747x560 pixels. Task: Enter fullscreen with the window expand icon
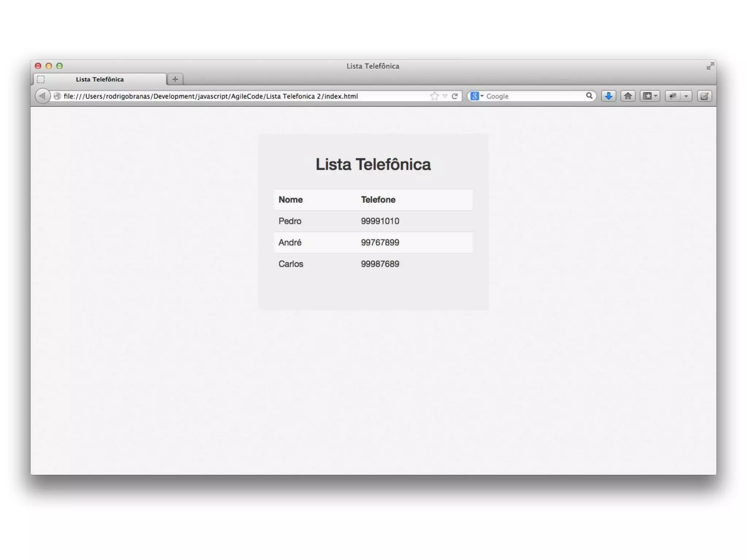coord(710,66)
